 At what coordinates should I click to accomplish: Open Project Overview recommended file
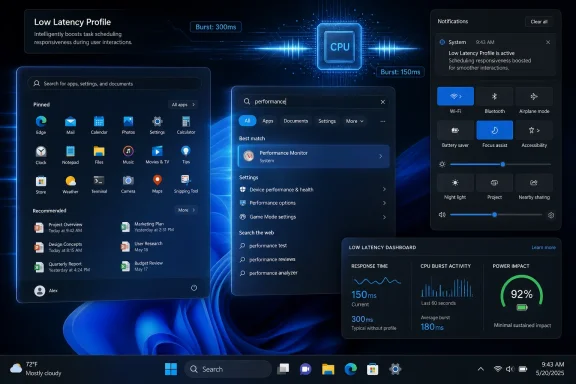[x=59, y=227]
